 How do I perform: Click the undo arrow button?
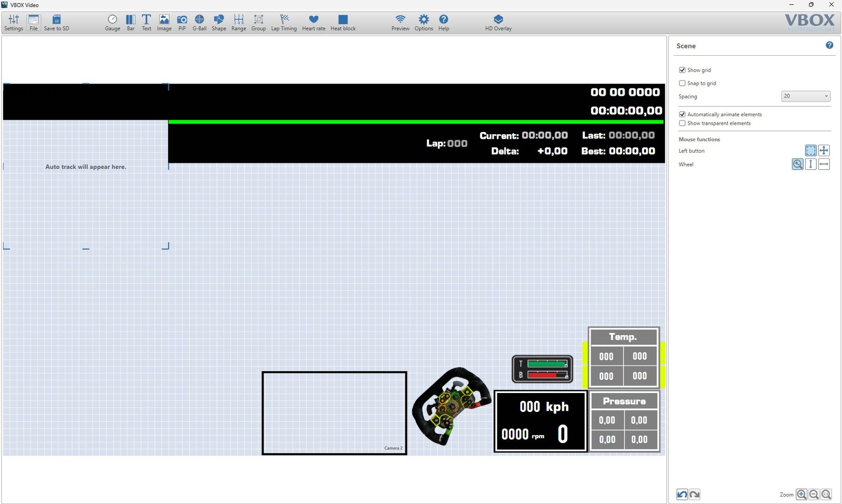coord(682,495)
